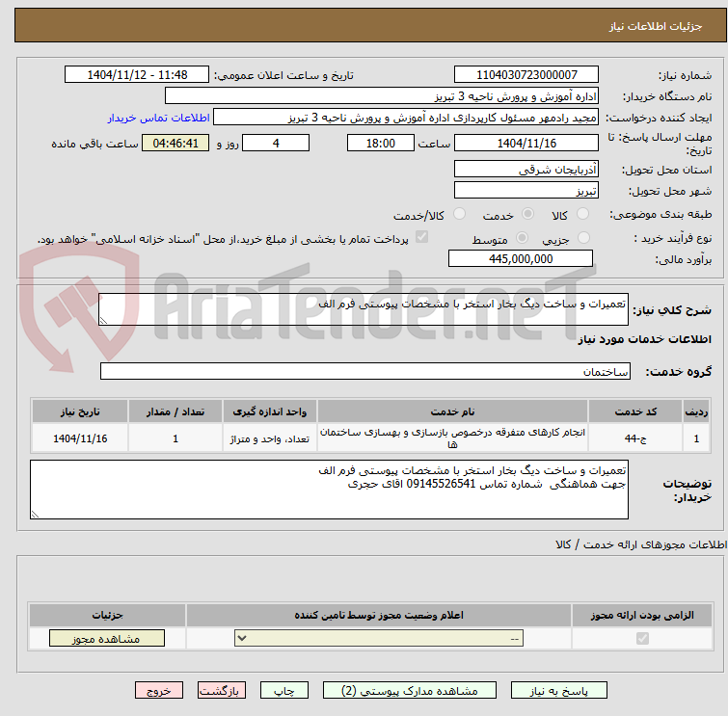Image resolution: width=728 pixels, height=716 pixels.
Task: Click service code cell ج-44
Action: click(x=635, y=438)
